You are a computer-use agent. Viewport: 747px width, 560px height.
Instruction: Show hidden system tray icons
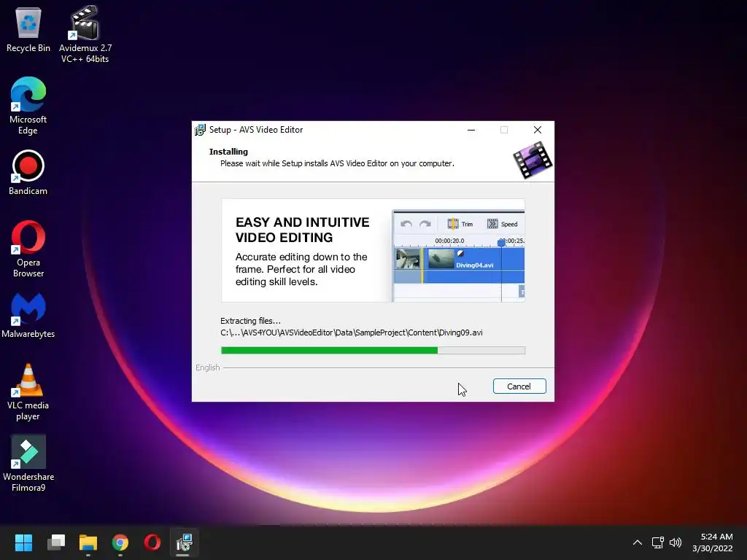(x=638, y=542)
